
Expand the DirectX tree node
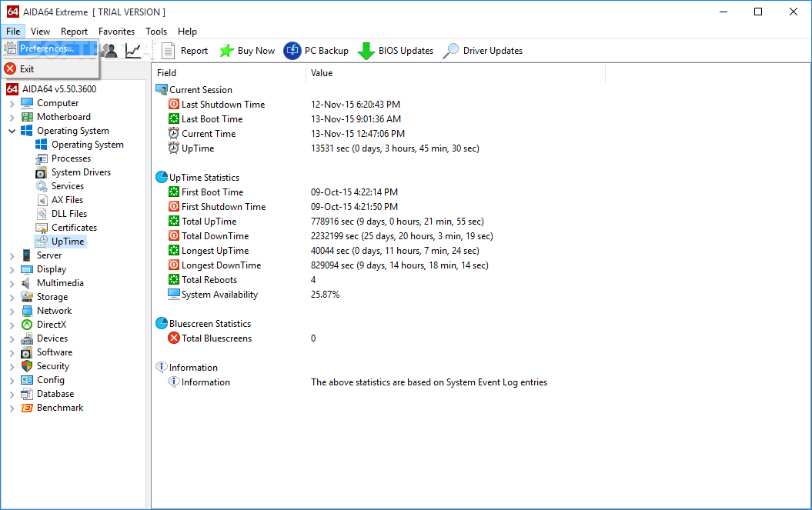click(12, 325)
